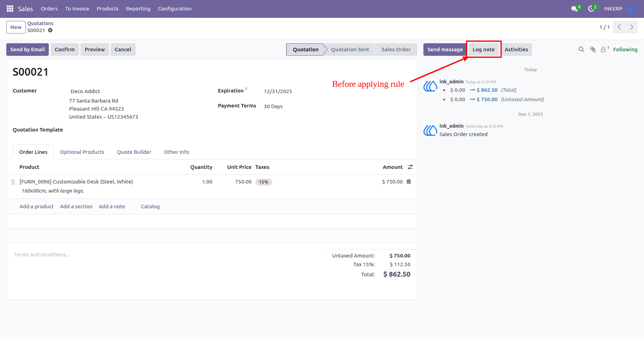Click the Add a note link

[x=112, y=207]
